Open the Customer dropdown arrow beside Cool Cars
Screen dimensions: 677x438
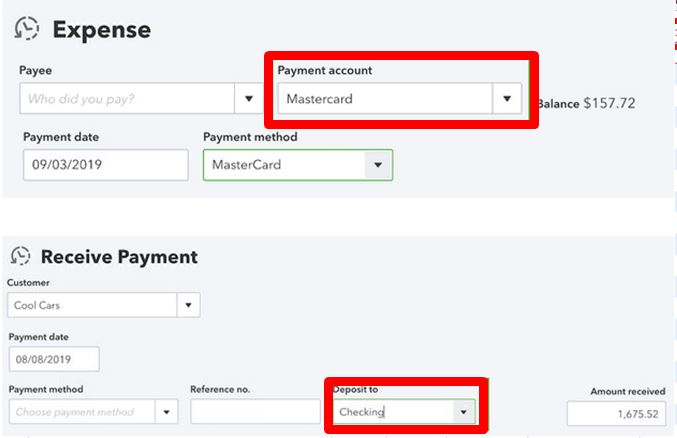[188, 305]
